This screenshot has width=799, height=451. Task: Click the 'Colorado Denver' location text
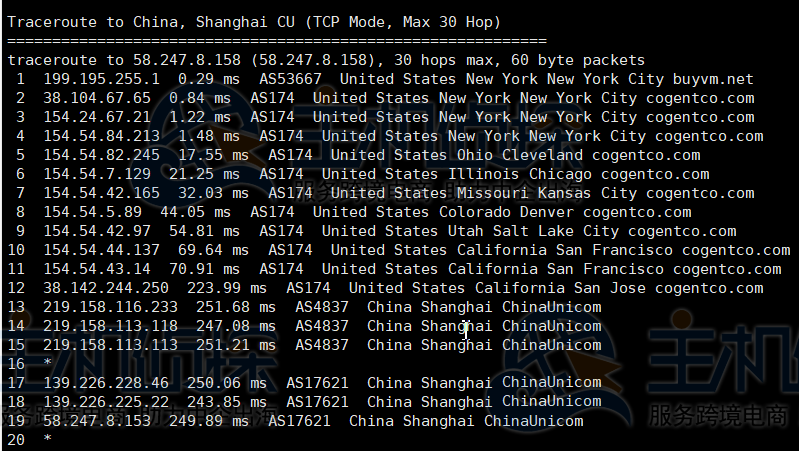pyautogui.click(x=507, y=212)
